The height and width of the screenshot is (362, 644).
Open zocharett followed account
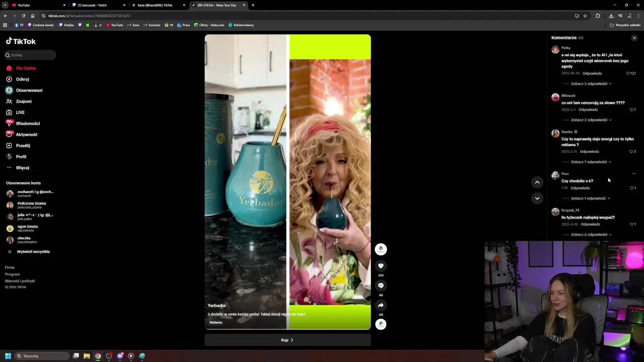30,193
